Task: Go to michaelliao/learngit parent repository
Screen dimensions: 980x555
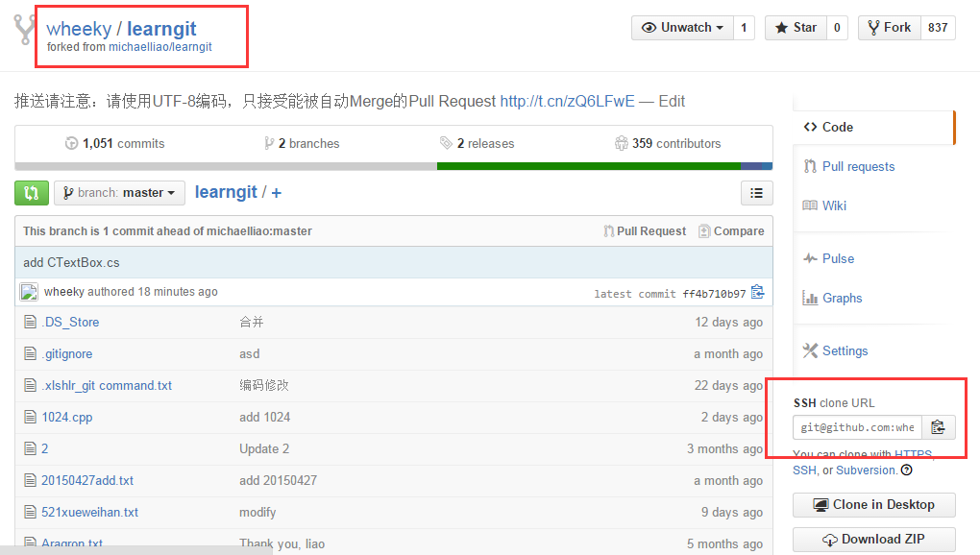Action: click(160, 47)
